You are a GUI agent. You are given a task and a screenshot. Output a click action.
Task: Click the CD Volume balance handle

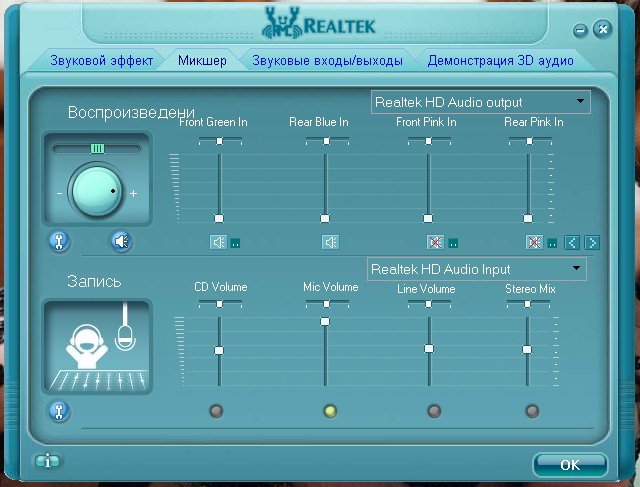[x=220, y=304]
